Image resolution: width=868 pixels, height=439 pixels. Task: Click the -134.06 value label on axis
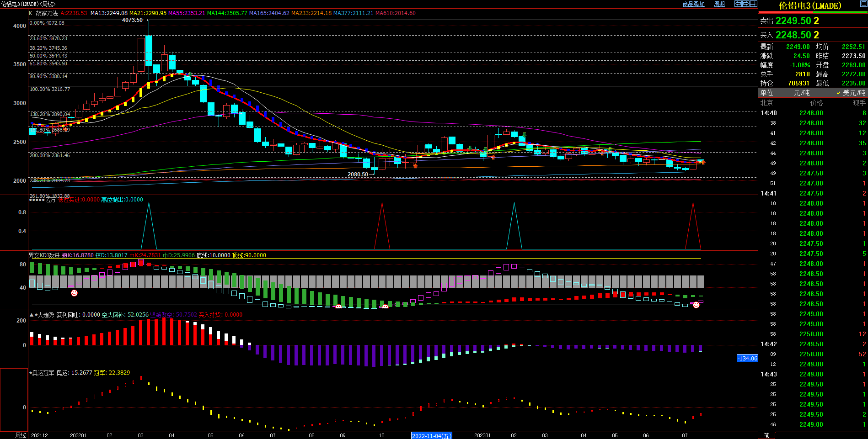[x=747, y=358]
